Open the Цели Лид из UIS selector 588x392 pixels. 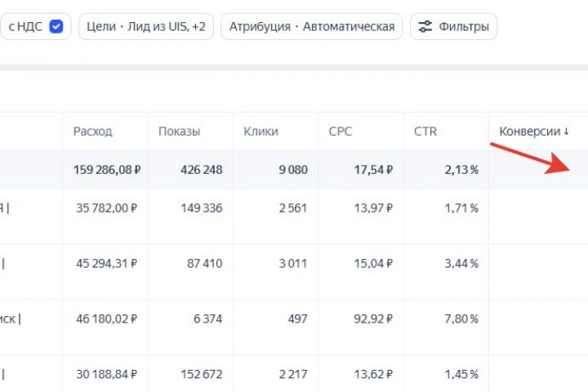(x=146, y=26)
